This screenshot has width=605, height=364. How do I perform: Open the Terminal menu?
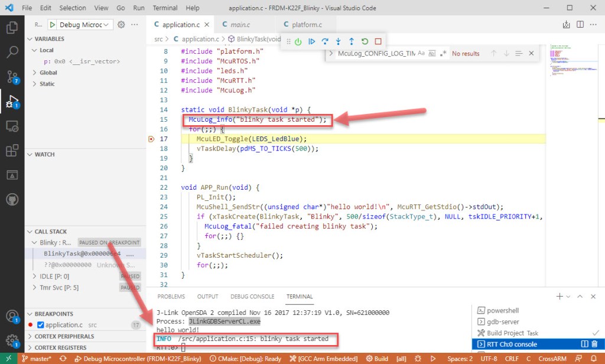point(165,8)
